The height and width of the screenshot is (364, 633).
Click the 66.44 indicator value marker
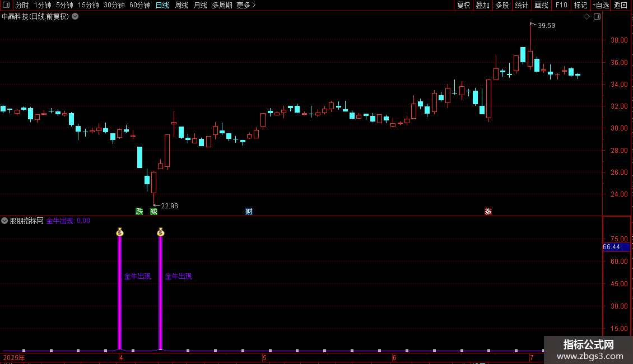coord(616,247)
